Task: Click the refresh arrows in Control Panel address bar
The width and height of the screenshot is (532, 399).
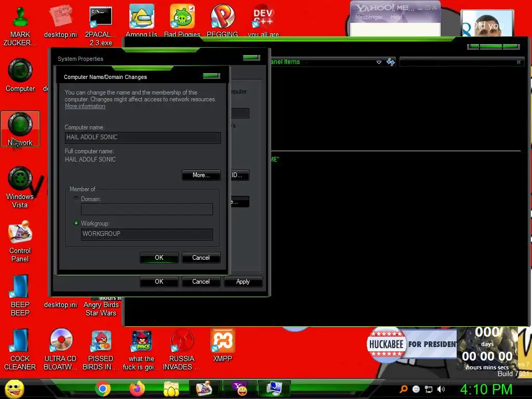Action: coord(391,62)
